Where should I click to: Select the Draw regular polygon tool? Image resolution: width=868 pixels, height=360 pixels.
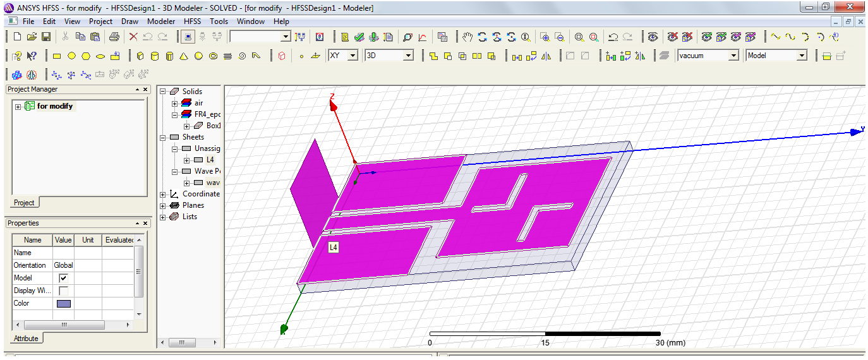[86, 56]
